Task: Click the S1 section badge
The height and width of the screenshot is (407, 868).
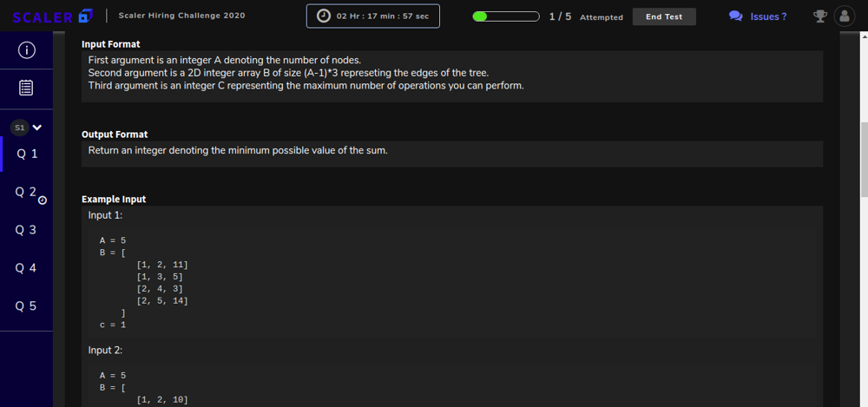Action: coord(20,128)
